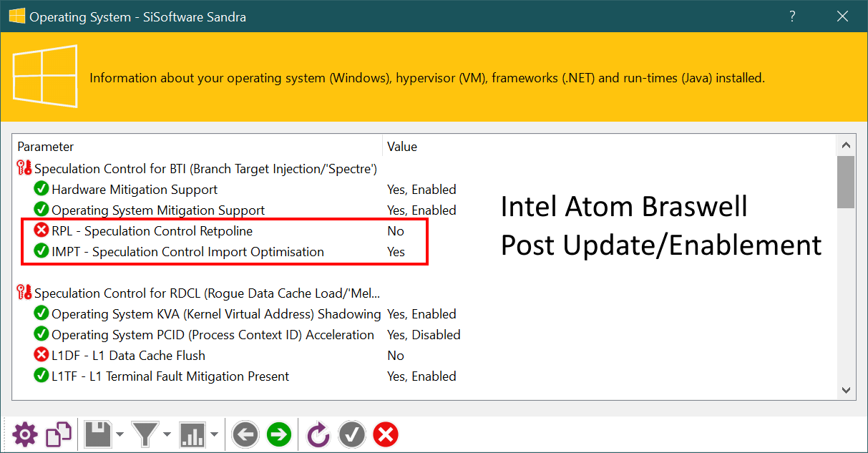
Task: Confirm with the grey checkmark button
Action: (351, 434)
